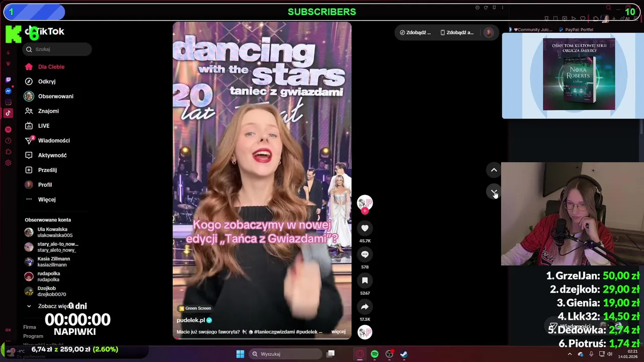Share the video via arrow icon
The height and width of the screenshot is (362, 644).
tap(365, 307)
